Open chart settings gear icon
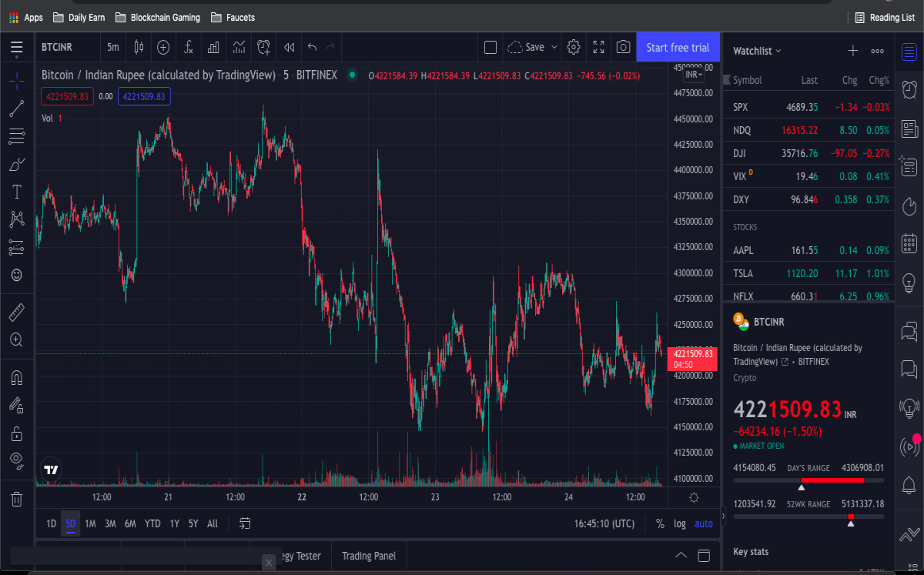Screen dimensions: 924x575 point(573,48)
